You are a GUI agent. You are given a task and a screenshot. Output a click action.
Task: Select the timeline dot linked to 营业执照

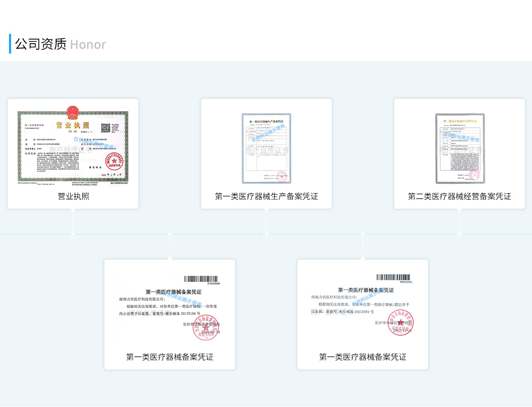coord(73,234)
